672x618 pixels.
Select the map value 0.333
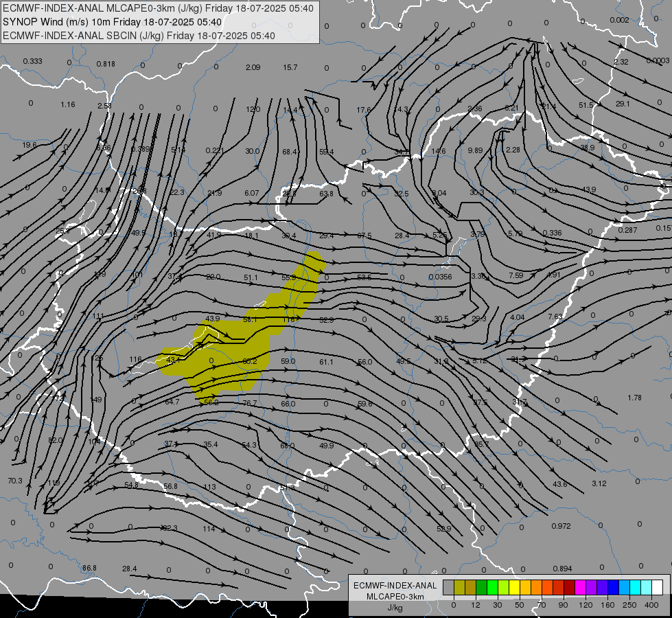[x=32, y=61]
